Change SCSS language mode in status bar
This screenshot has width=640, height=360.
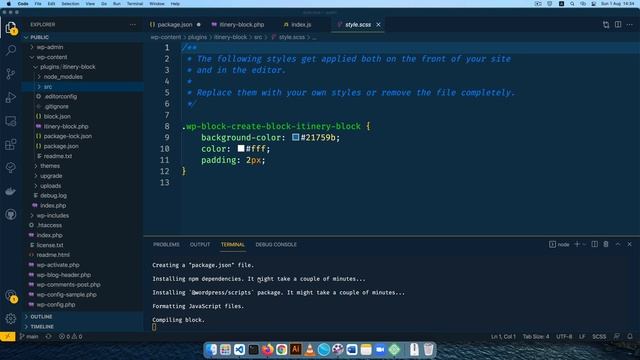(x=599, y=337)
